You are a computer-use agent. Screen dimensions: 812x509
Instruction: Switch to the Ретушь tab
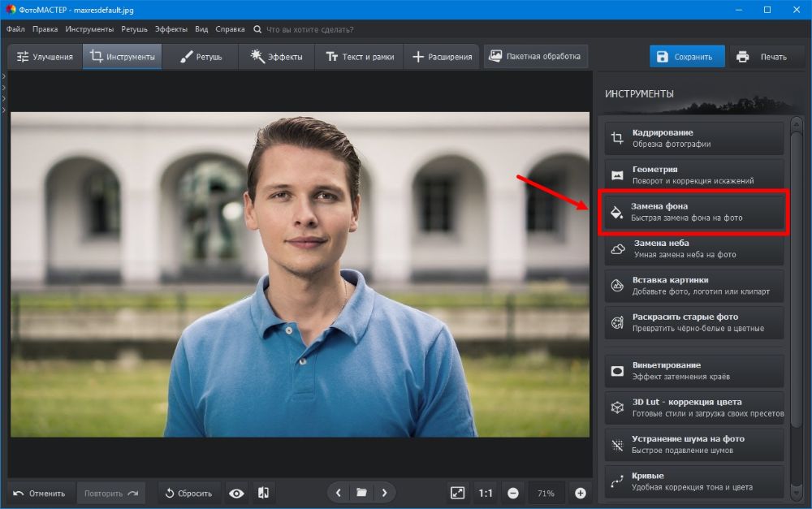coord(201,57)
